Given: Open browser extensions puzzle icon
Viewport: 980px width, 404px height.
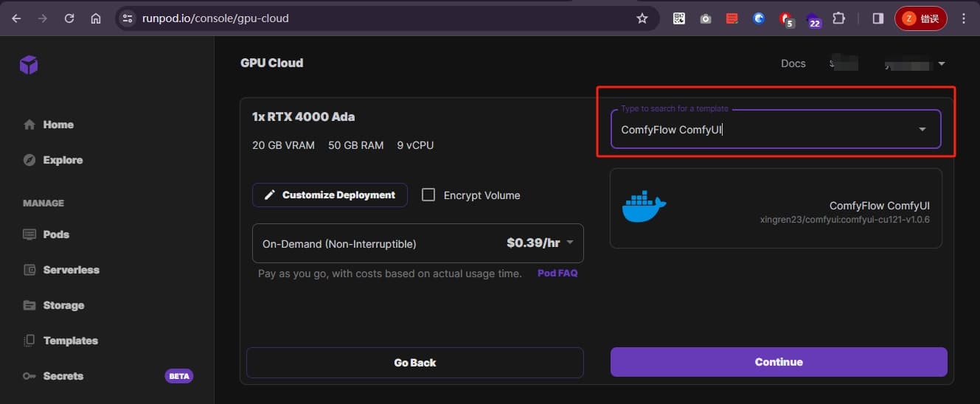Looking at the screenshot, I should pos(838,18).
